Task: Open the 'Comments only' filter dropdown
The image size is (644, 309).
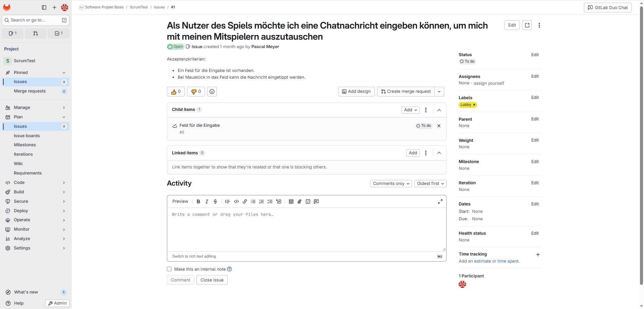Action: pos(391,184)
